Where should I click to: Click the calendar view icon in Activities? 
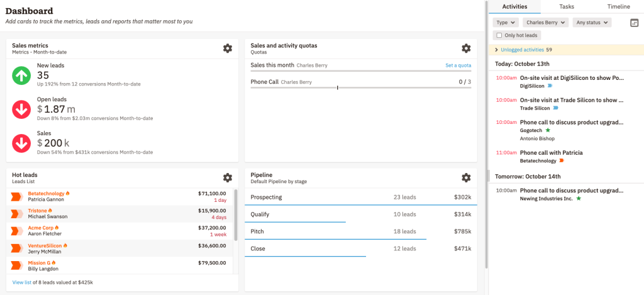[634, 23]
